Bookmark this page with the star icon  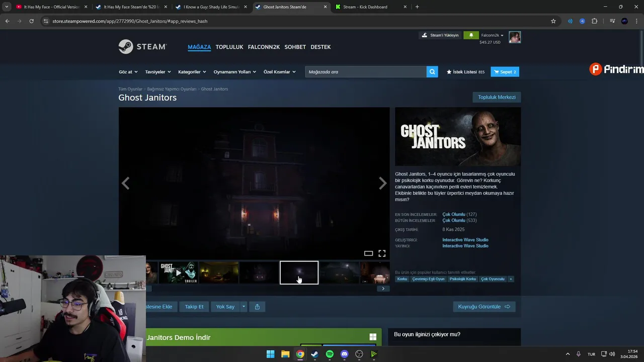point(553,21)
